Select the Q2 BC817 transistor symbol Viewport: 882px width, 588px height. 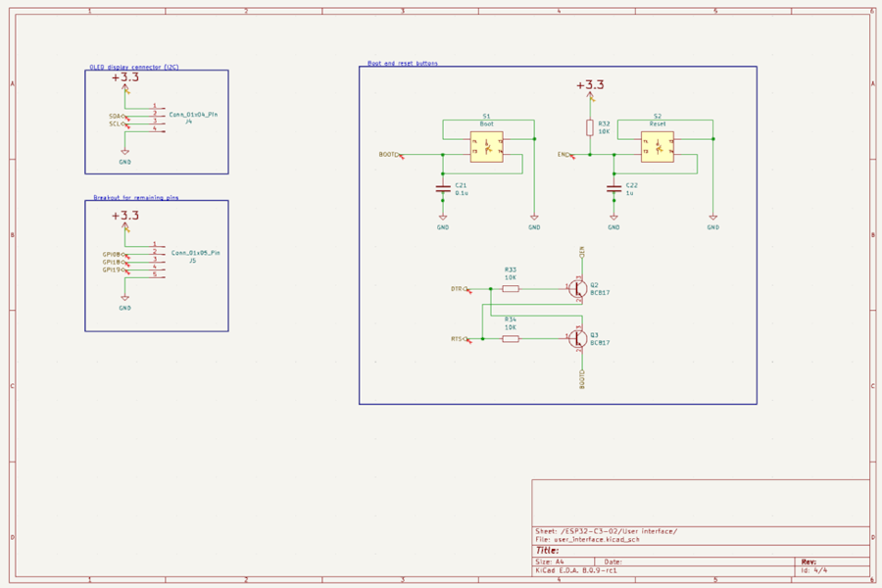click(577, 289)
